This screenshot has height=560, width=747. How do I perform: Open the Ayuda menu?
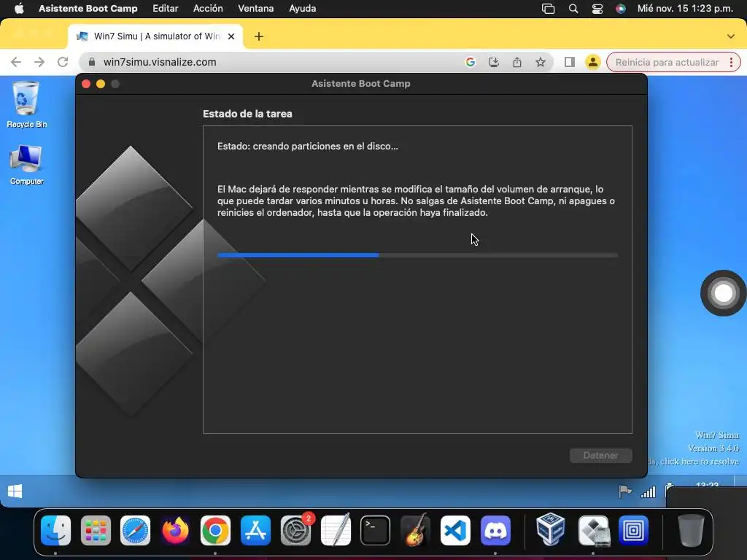coord(303,9)
